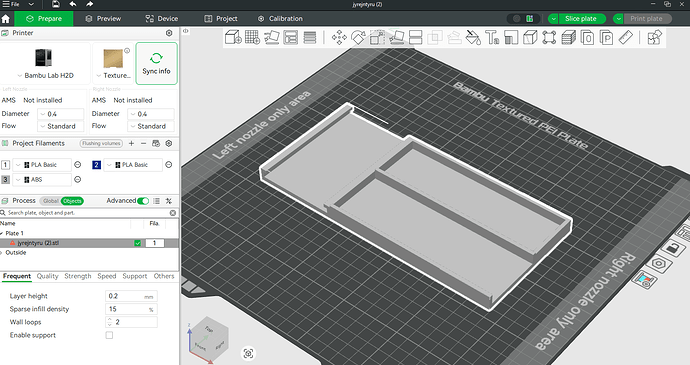690x365 pixels.
Task: Click the add filament plus icon
Action: tap(131, 144)
